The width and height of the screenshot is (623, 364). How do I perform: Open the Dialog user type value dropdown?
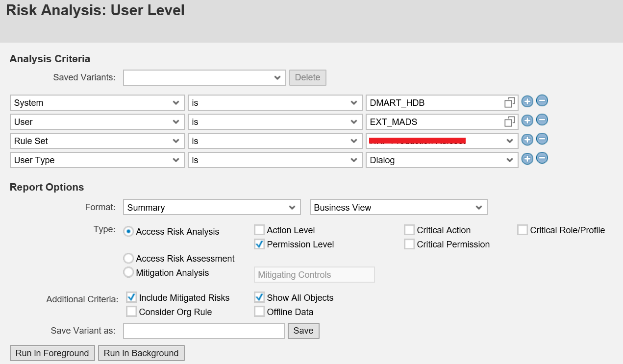[x=442, y=160]
